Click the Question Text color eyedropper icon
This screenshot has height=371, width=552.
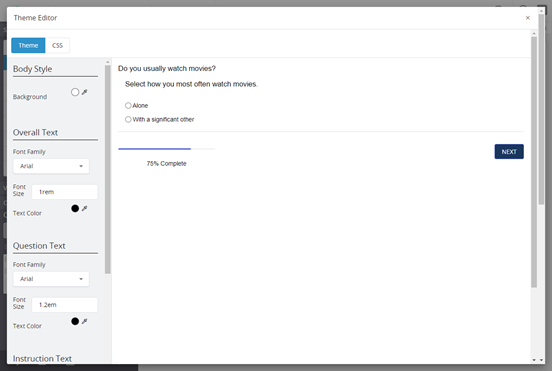84,321
